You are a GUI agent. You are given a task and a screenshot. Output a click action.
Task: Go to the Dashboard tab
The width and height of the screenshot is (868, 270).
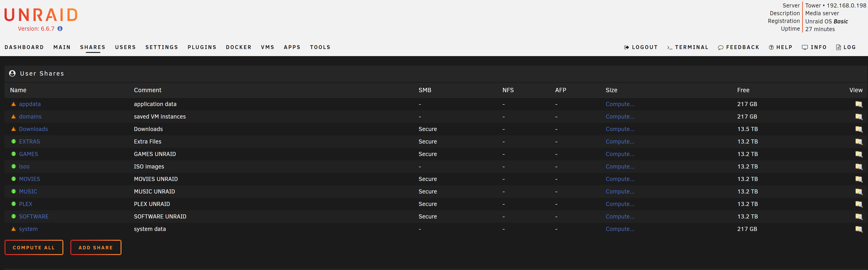(24, 47)
